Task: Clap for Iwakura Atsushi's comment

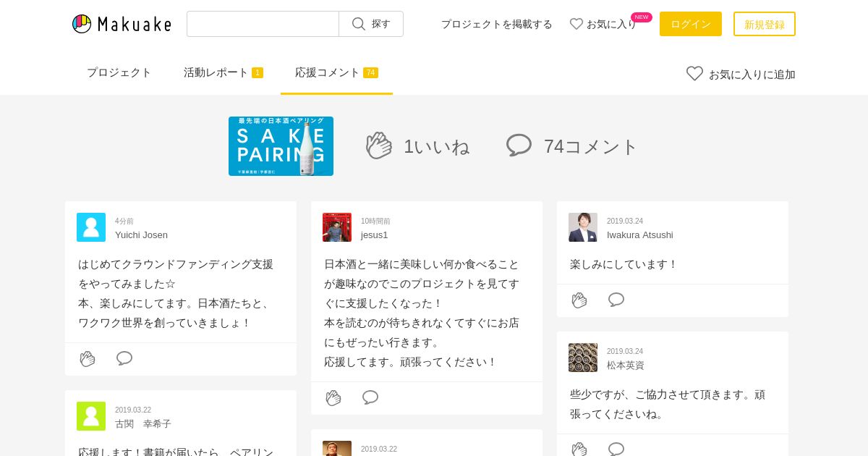Action: [x=579, y=300]
